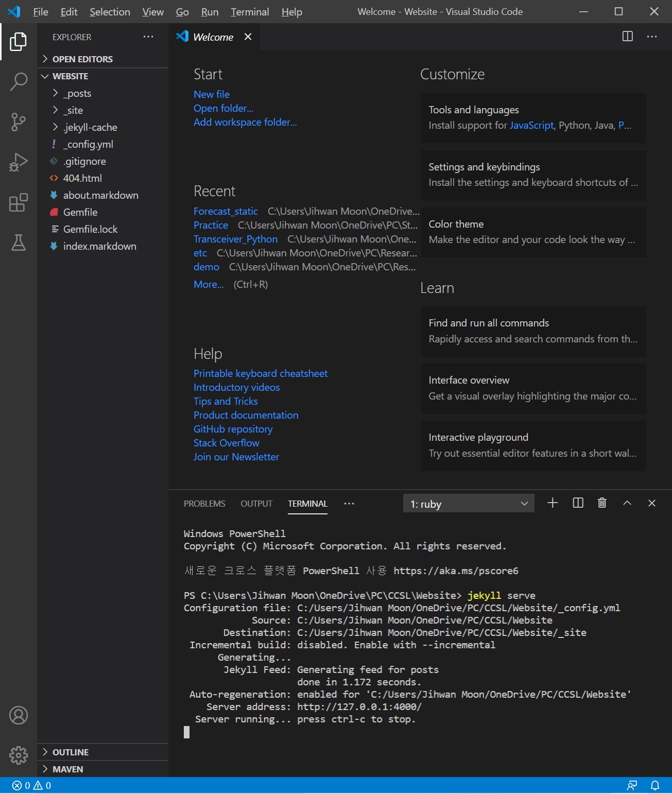
Task: Close the Welcome tab
Action: [x=248, y=37]
